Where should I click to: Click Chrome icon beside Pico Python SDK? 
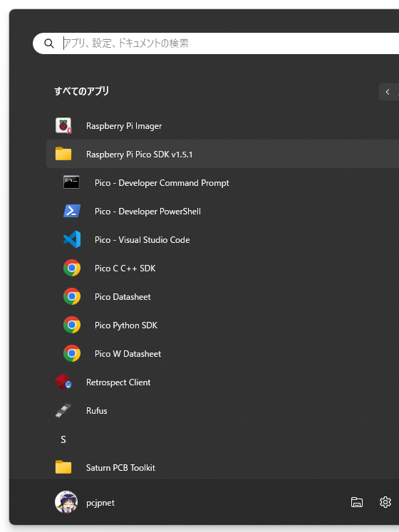(x=72, y=325)
